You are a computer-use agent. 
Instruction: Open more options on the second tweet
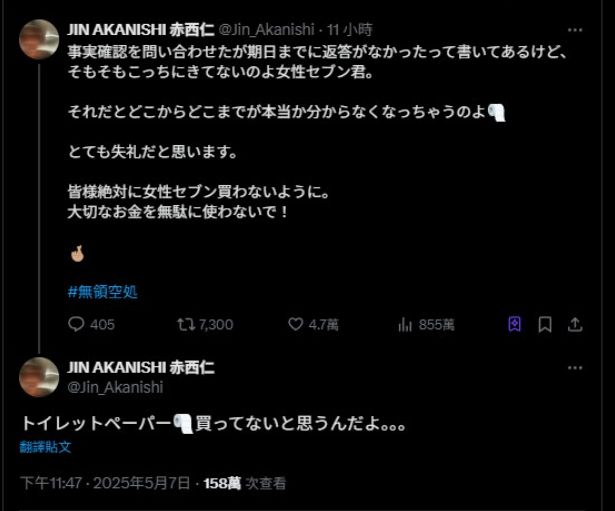[575, 367]
